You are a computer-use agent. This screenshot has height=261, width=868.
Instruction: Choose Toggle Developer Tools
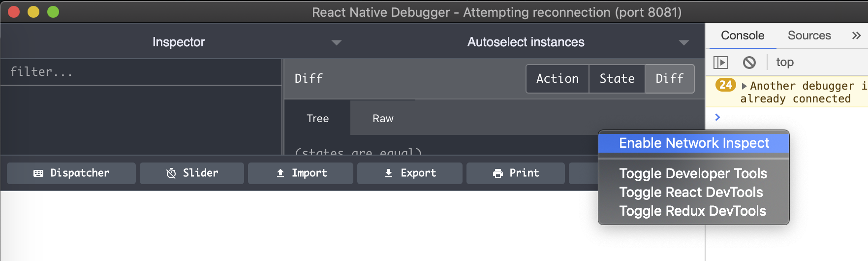[694, 173]
